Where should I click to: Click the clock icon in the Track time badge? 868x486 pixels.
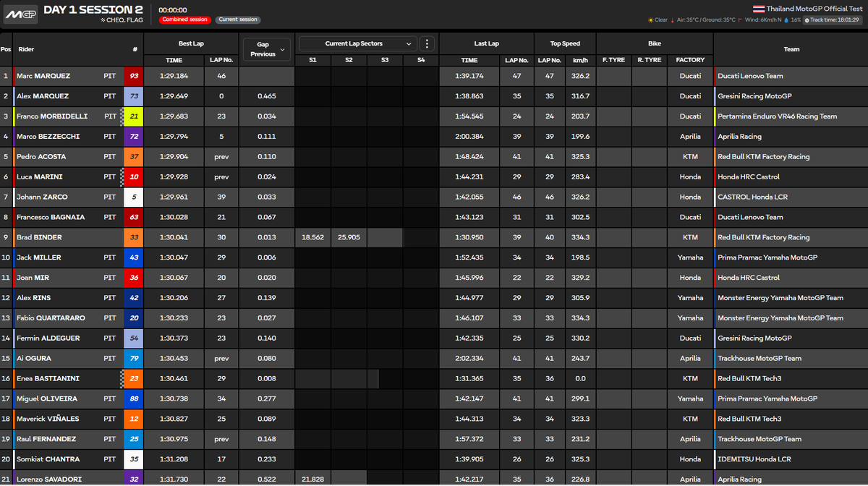807,20
